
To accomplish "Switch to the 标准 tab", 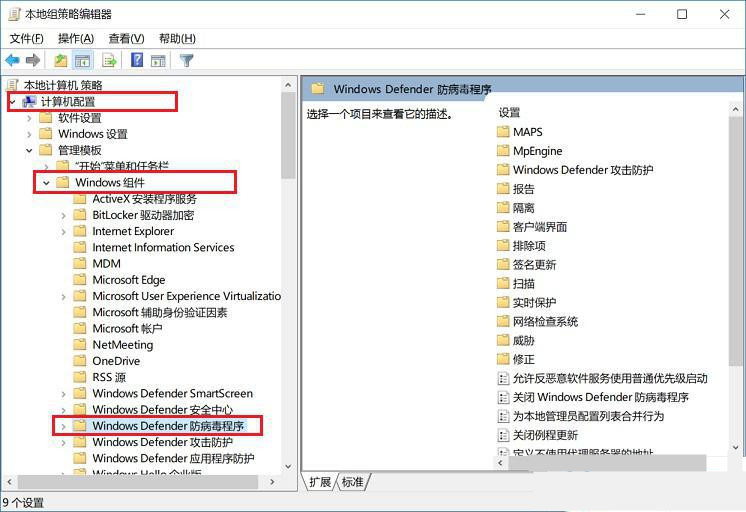I will pos(353,482).
